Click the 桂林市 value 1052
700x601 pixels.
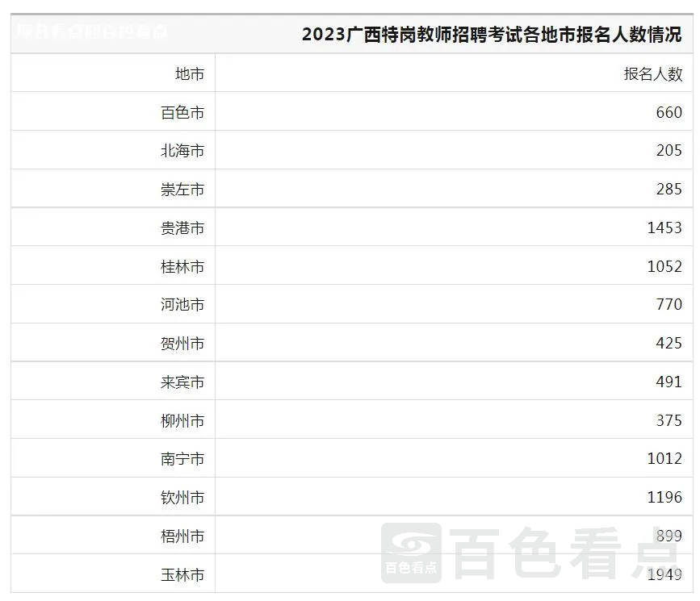664,266
